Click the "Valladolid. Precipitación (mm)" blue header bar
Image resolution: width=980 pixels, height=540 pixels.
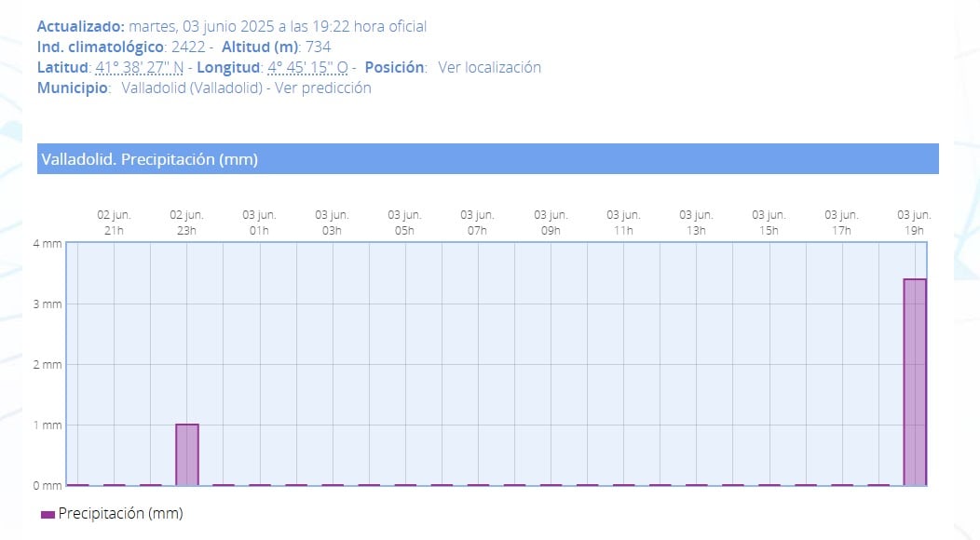pos(487,159)
